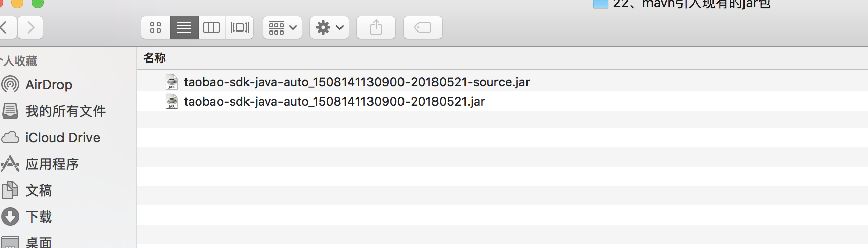Open the gear action menu
The image size is (868, 248).
(x=329, y=27)
